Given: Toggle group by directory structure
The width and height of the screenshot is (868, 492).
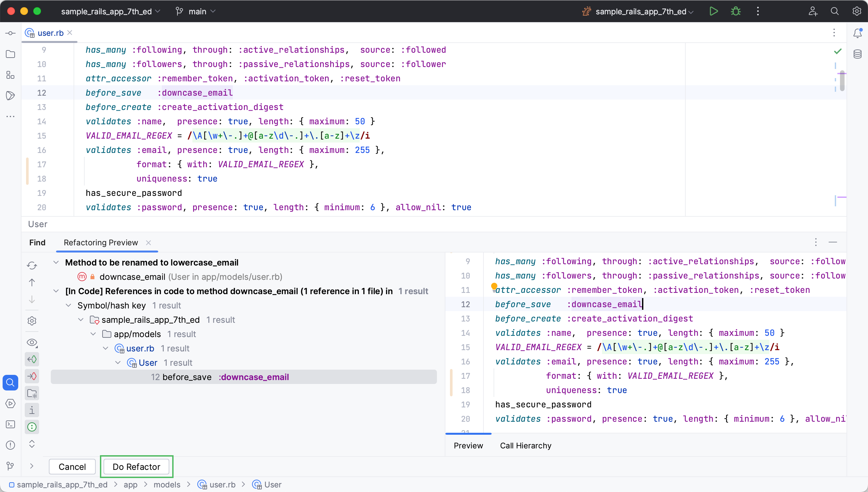Looking at the screenshot, I should click(x=32, y=393).
